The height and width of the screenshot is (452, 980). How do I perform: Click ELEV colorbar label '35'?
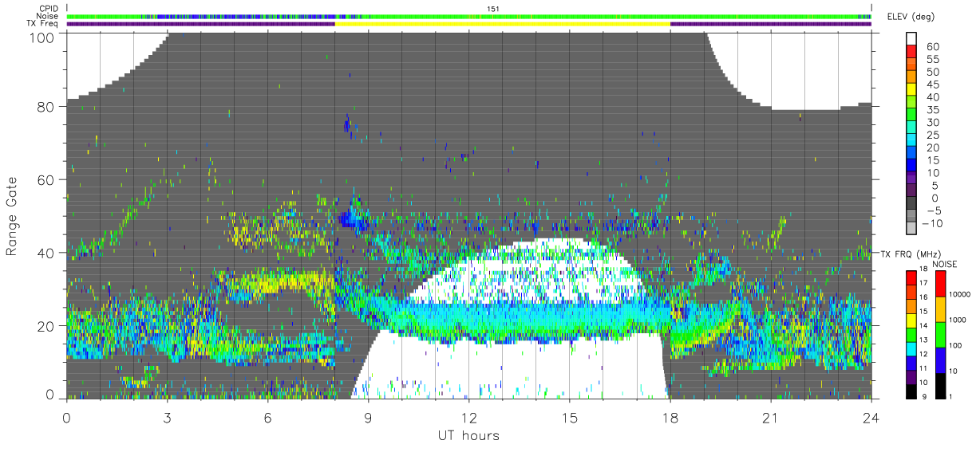pyautogui.click(x=932, y=110)
